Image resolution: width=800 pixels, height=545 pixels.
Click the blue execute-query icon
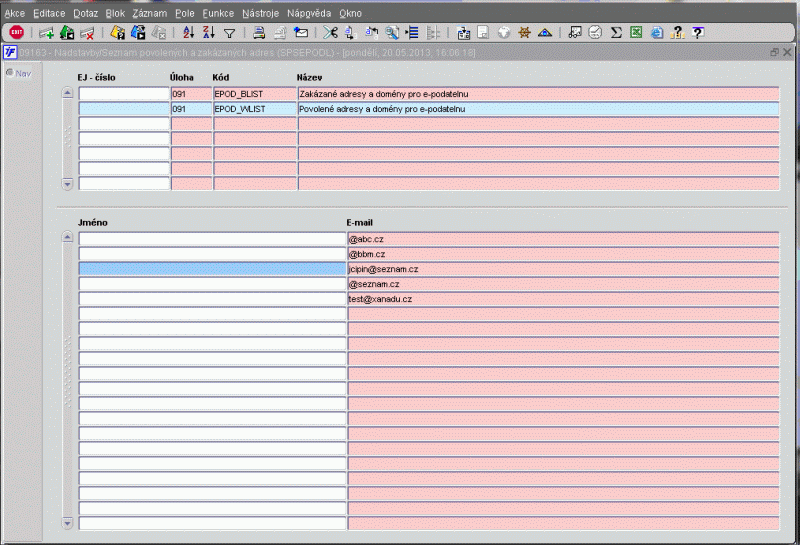point(138,33)
